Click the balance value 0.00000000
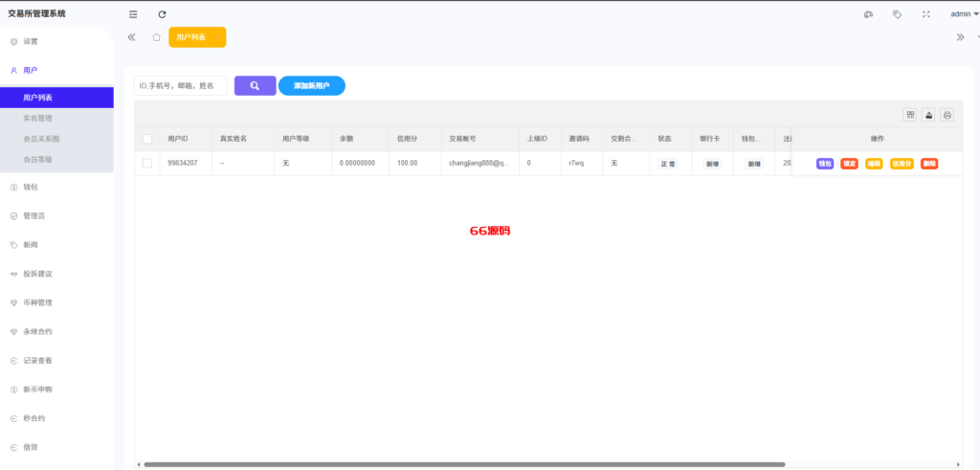The height and width of the screenshot is (470, 980). pyautogui.click(x=361, y=163)
